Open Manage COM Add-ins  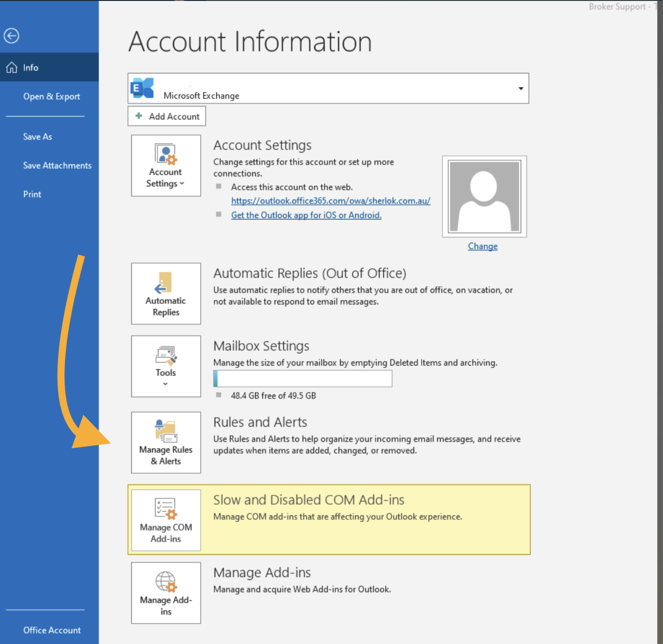(x=166, y=520)
